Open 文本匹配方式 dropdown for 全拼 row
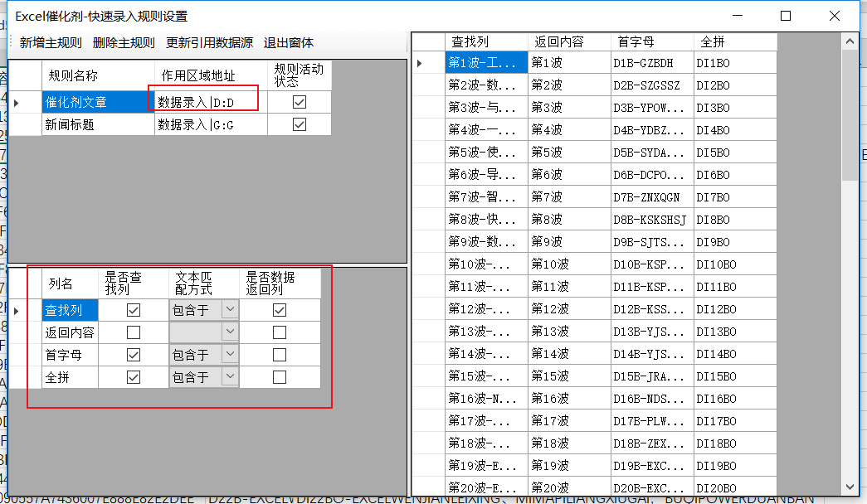Image resolution: width=867 pixels, height=504 pixels. point(230,376)
